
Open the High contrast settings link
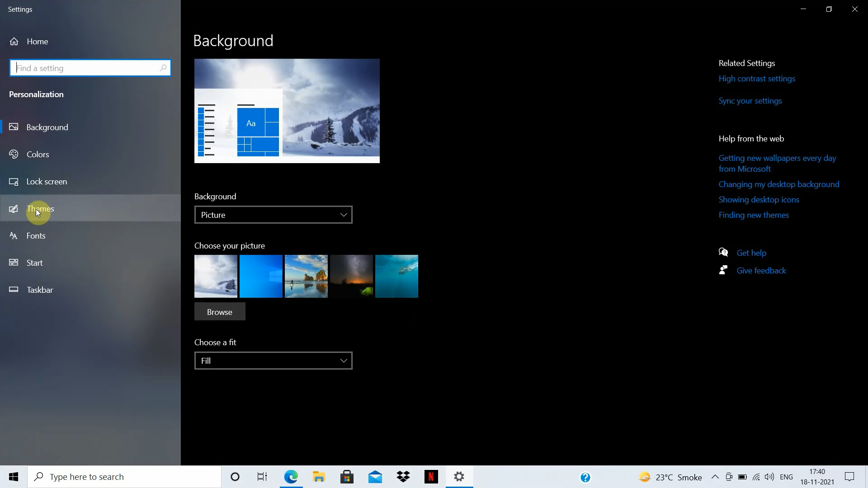tap(757, 78)
